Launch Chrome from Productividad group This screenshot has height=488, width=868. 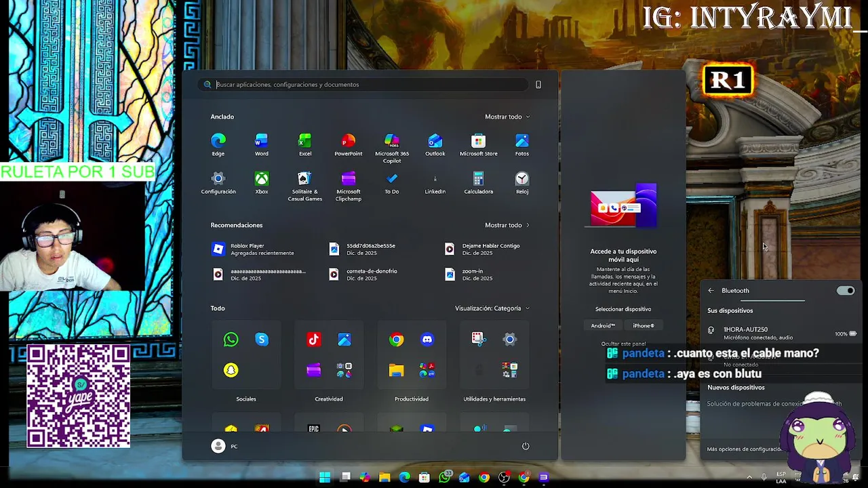click(x=396, y=340)
